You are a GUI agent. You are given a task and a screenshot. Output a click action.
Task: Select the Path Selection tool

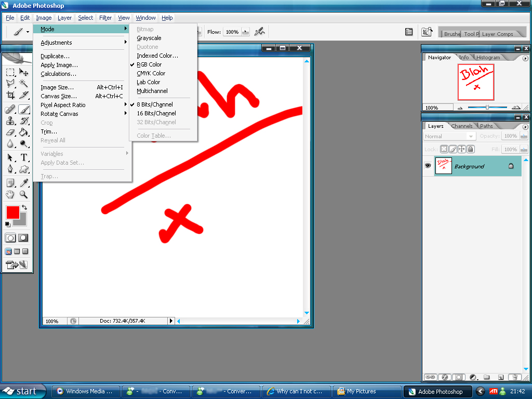10,157
